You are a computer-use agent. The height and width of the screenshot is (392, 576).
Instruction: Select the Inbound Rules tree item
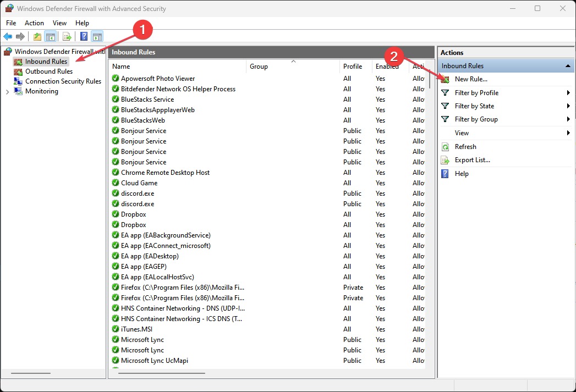click(46, 62)
